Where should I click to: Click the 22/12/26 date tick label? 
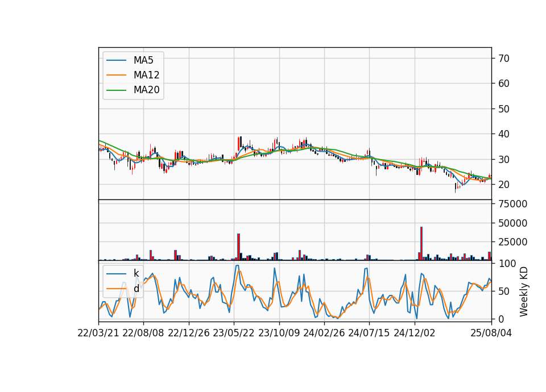188,333
